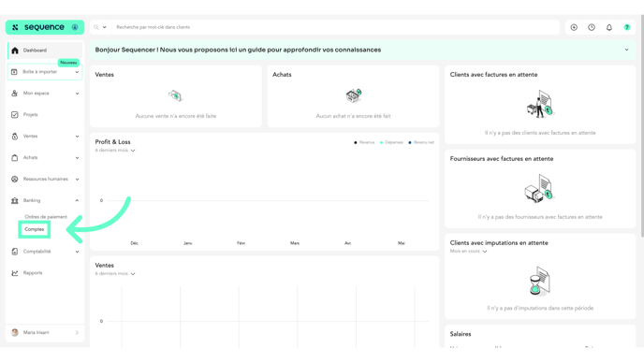Toggle the Revenus legend item

point(364,142)
